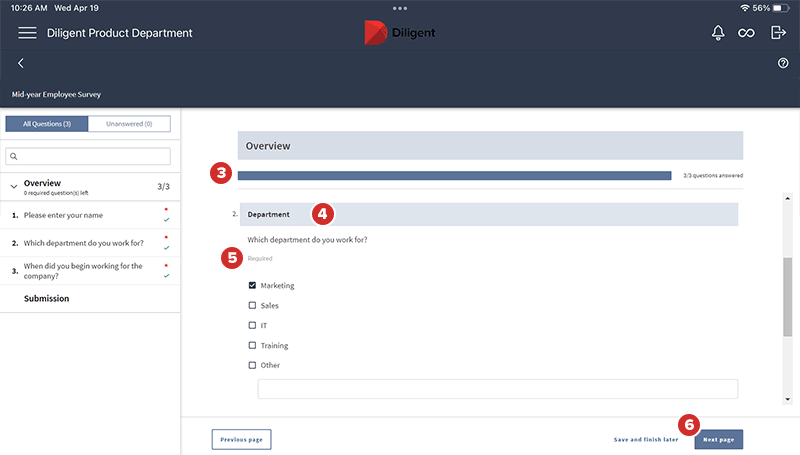The image size is (800, 455).
Task: Click the infinity symbol icon
Action: [746, 33]
